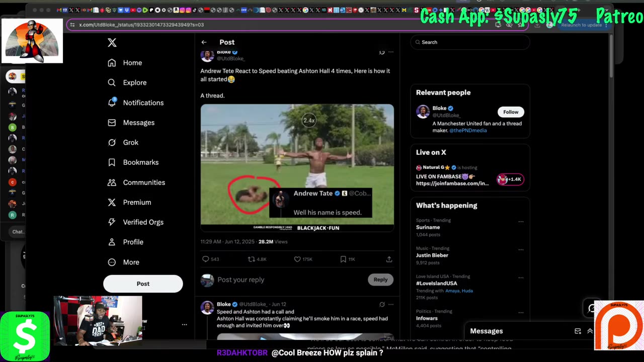Open Infowars trend options menu
Screen dimensions: 644x362
point(521,312)
